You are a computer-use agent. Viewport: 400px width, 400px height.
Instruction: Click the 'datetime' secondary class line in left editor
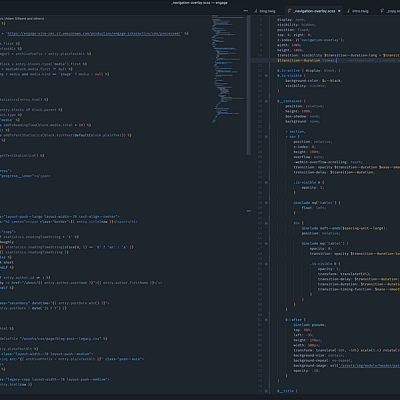[x=55, y=303]
